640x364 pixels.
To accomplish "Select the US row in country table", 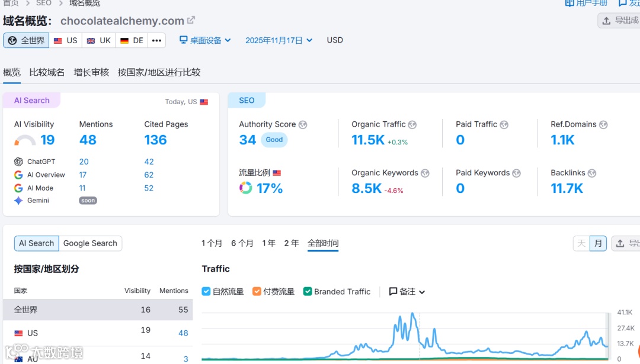I will [98, 333].
